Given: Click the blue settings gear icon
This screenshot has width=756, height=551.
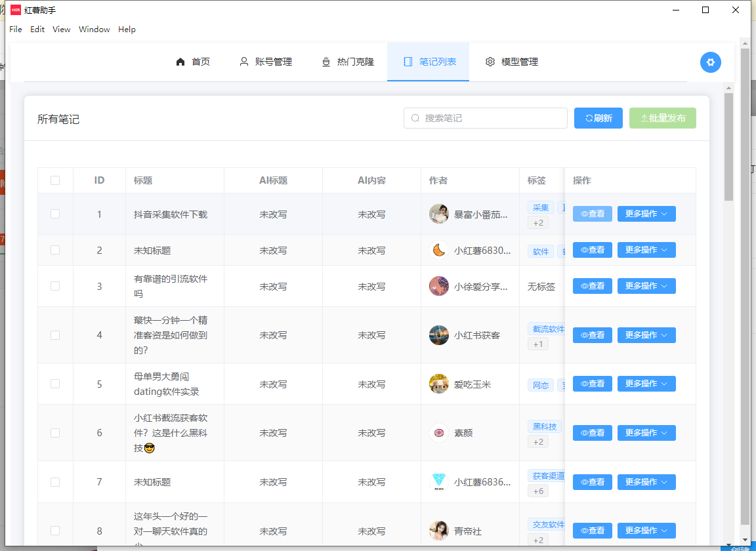Looking at the screenshot, I should click(710, 62).
